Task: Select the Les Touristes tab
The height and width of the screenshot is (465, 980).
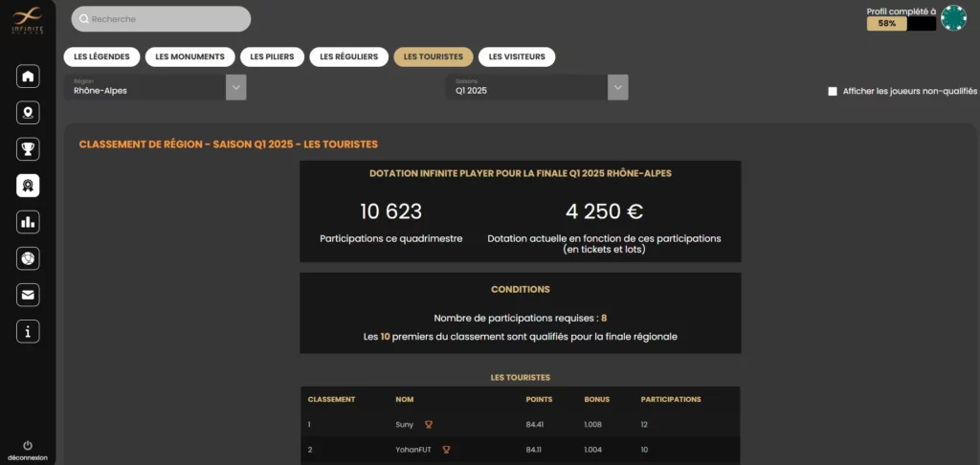Action: [434, 56]
